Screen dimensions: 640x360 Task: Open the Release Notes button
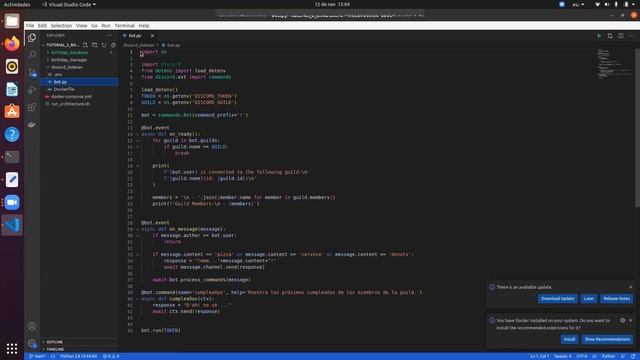(x=616, y=299)
